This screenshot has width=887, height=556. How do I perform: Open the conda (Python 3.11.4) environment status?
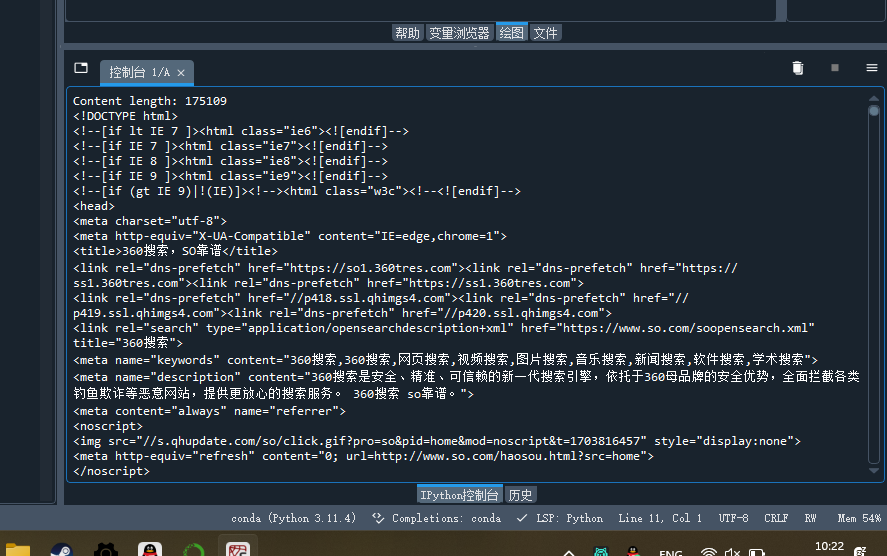[294, 518]
